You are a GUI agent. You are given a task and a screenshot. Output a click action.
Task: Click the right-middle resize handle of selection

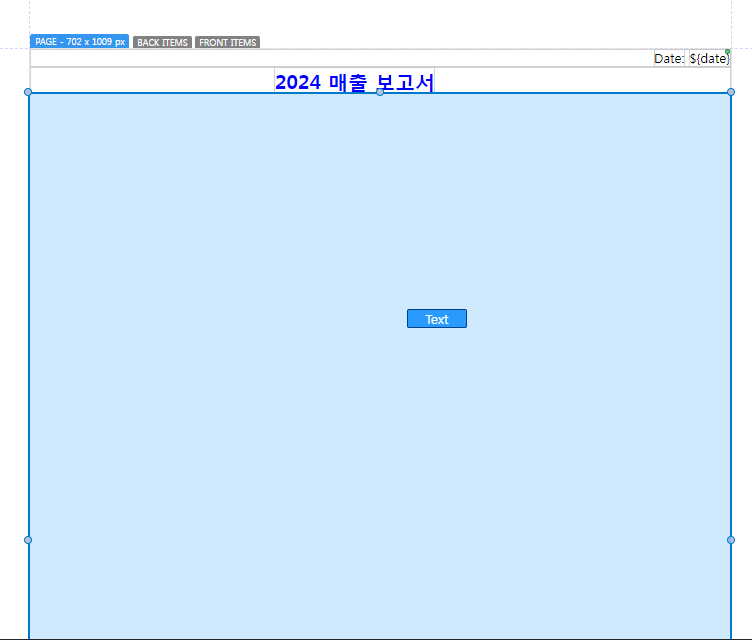(731, 540)
